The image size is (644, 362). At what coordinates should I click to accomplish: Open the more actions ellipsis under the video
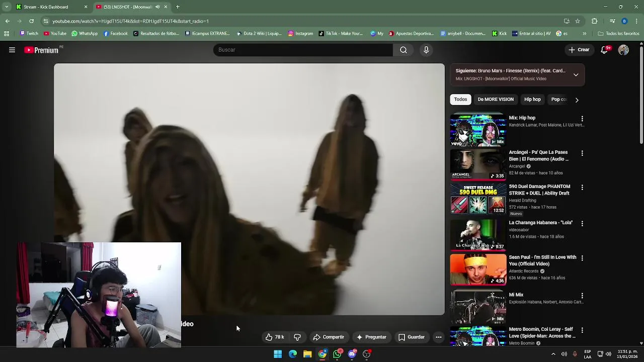[439, 337]
